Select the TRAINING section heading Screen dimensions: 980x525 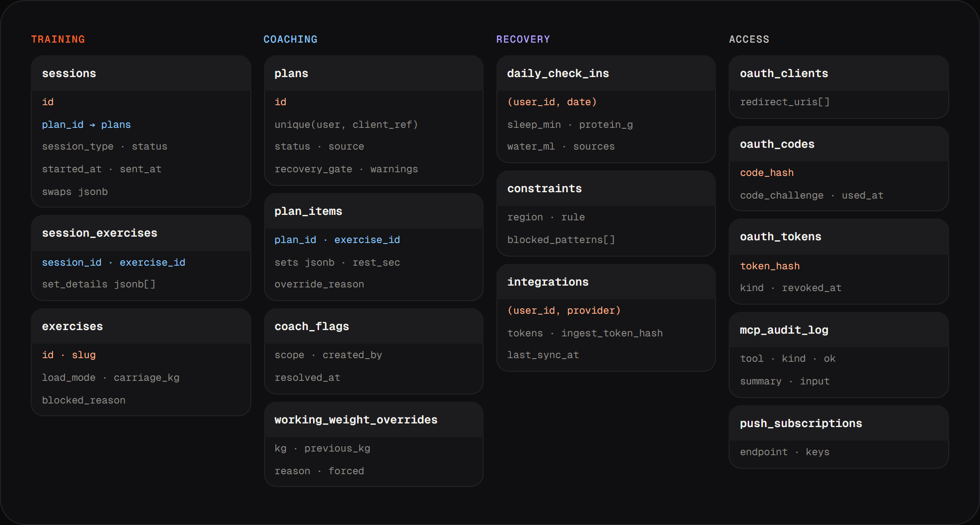tap(58, 39)
